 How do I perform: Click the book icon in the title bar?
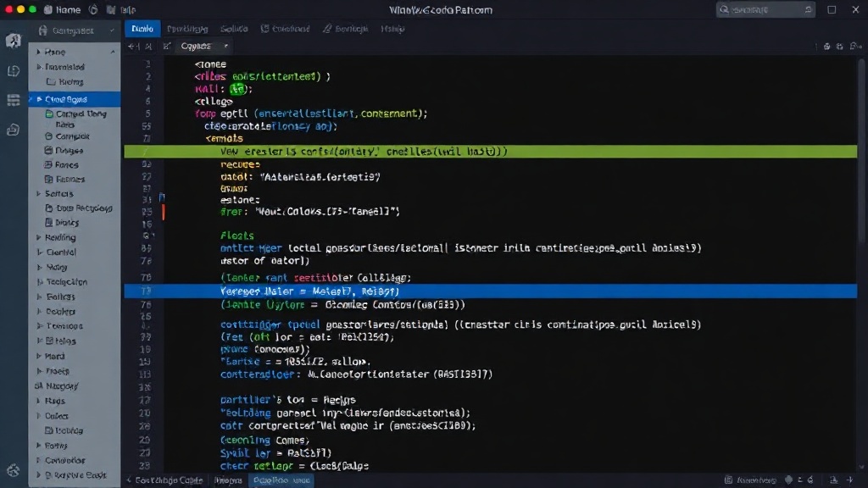click(x=111, y=10)
